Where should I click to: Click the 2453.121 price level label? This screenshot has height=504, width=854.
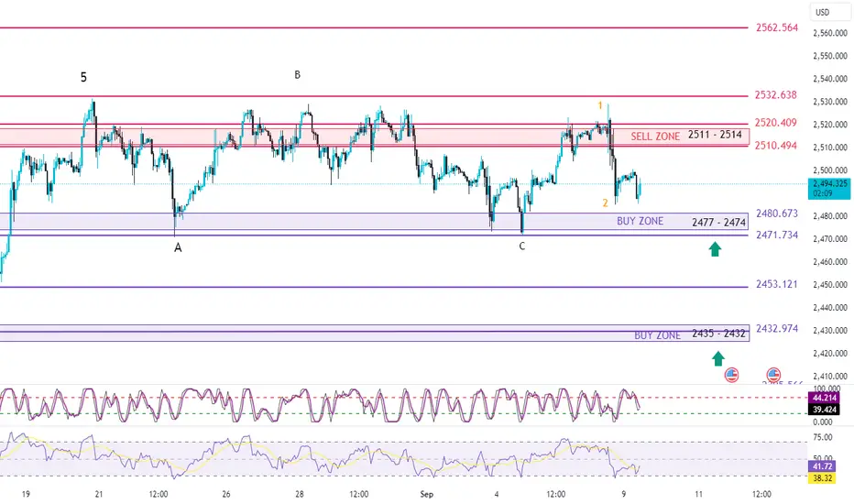click(776, 284)
